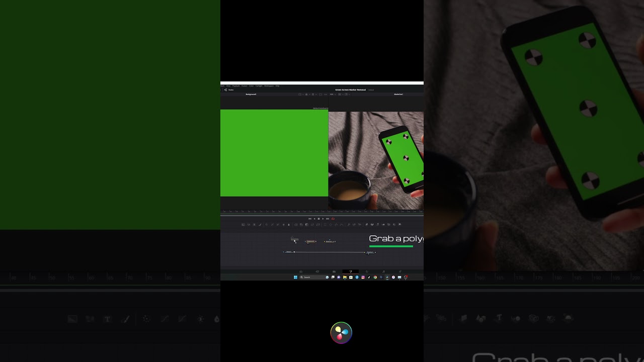Switch to the Deliver page tab
Image resolution: width=644 pixels, height=362 pixels.
pyautogui.click(x=400, y=271)
